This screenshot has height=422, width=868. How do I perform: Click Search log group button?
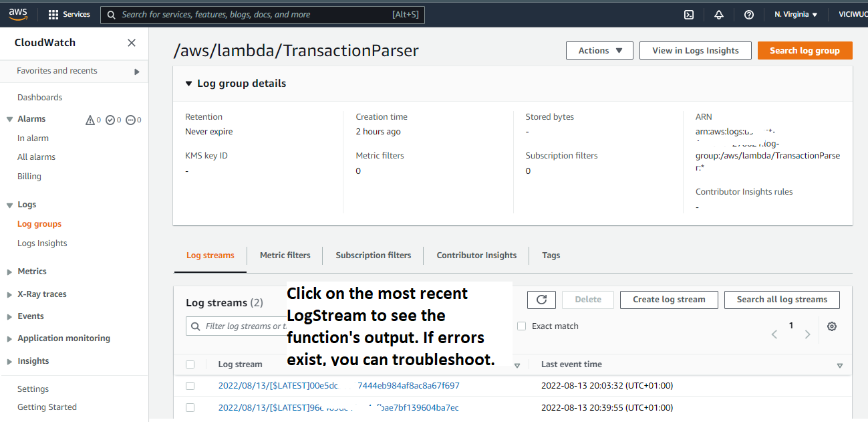point(805,51)
